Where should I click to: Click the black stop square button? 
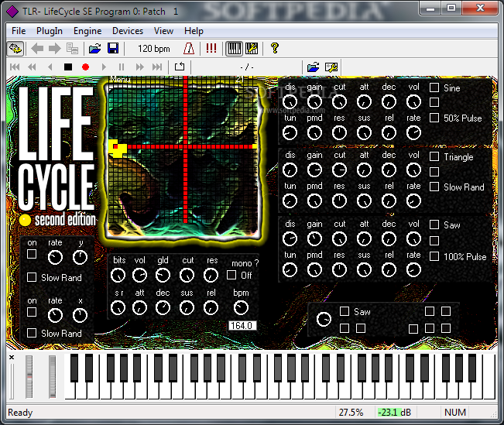68,67
